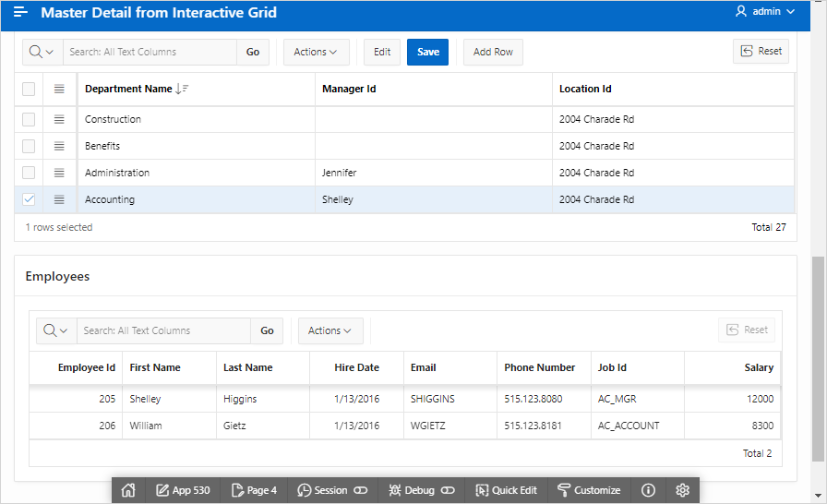Open Page 4 in developer toolbar
This screenshot has width=827, height=504.
click(x=254, y=490)
